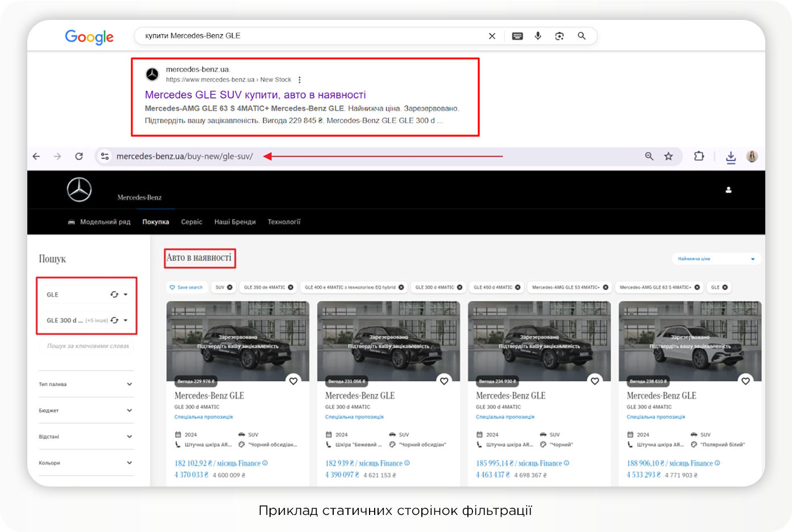Open Google Lens image search
This screenshot has height=532, width=792.
click(559, 36)
